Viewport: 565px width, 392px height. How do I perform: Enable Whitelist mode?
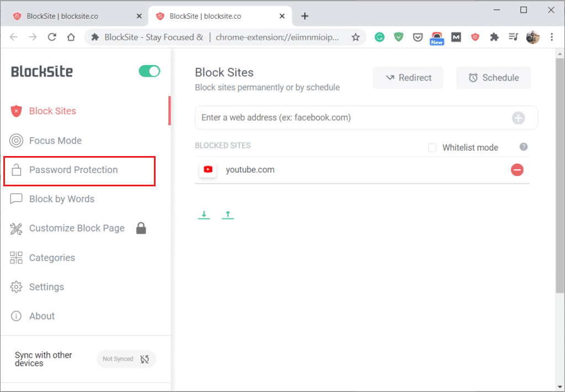432,148
